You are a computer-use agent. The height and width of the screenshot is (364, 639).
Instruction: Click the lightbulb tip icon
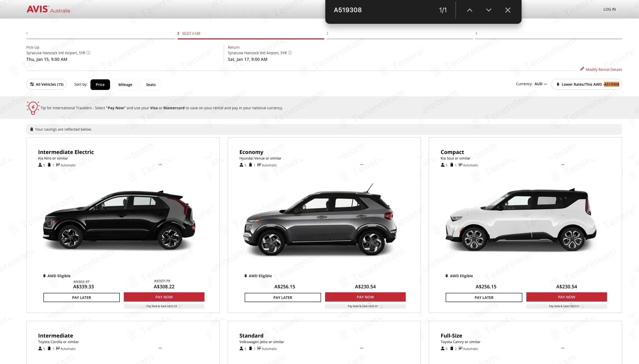coord(33,108)
